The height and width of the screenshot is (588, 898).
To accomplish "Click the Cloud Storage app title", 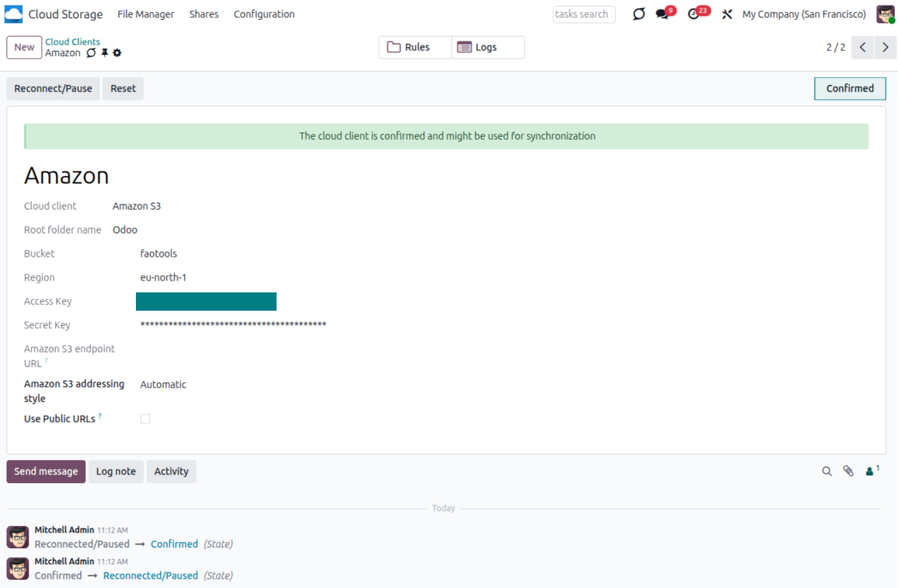I will coord(65,14).
